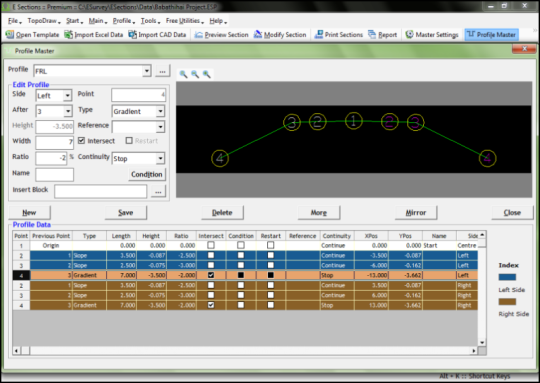540x383 pixels.
Task: Open the Type dropdown showing Gradient
Action: coord(160,111)
